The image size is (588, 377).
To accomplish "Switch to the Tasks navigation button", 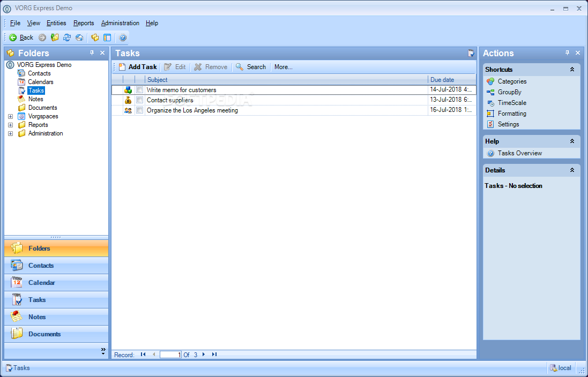I will coord(56,300).
